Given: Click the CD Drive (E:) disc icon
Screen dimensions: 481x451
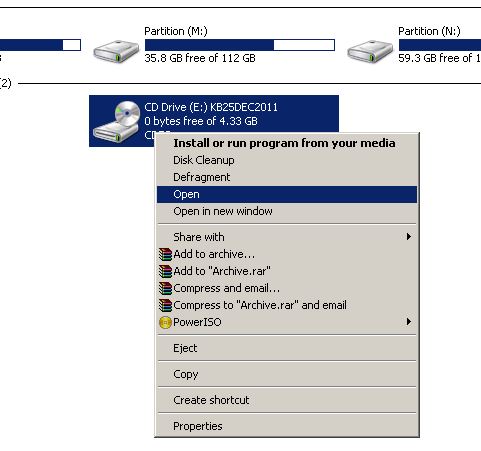Looking at the screenshot, I should (116, 122).
